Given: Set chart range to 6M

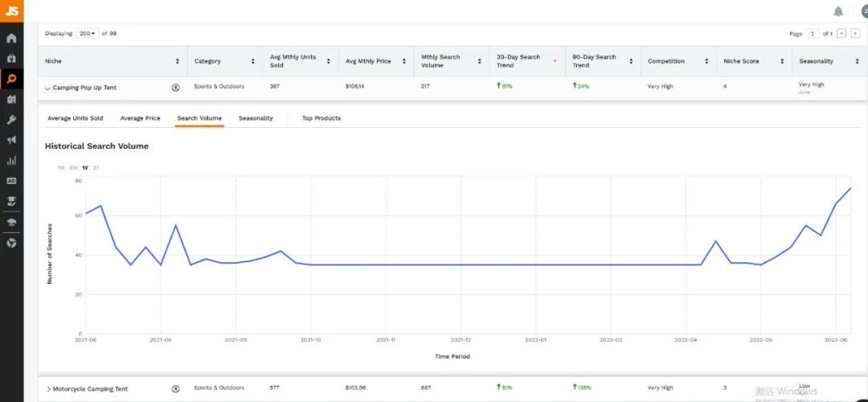Looking at the screenshot, I should (73, 168).
